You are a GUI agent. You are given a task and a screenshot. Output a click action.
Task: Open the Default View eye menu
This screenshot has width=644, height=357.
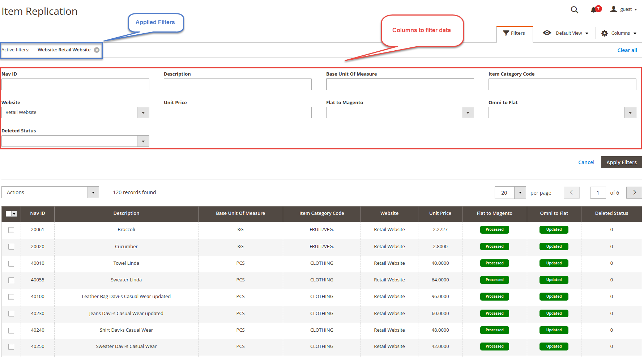547,33
